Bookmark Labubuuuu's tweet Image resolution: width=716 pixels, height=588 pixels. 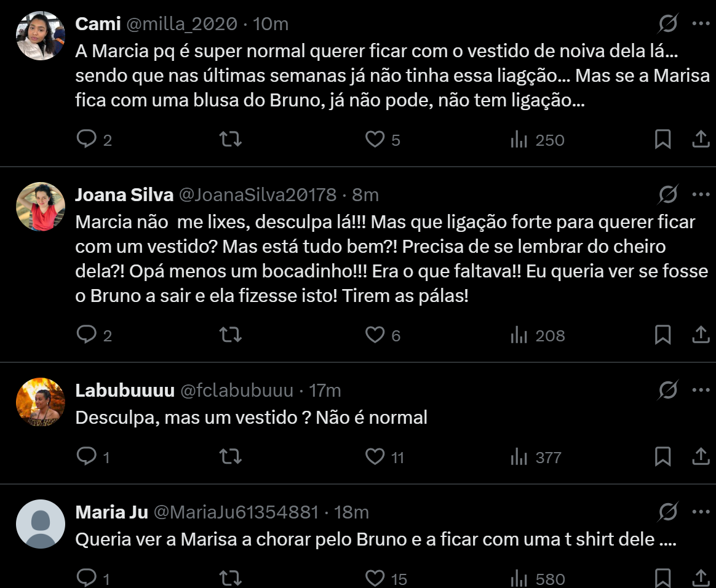click(x=662, y=457)
